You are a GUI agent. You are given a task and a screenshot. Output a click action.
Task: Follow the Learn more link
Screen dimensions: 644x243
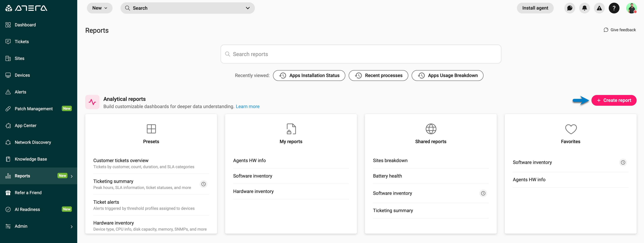pos(247,107)
